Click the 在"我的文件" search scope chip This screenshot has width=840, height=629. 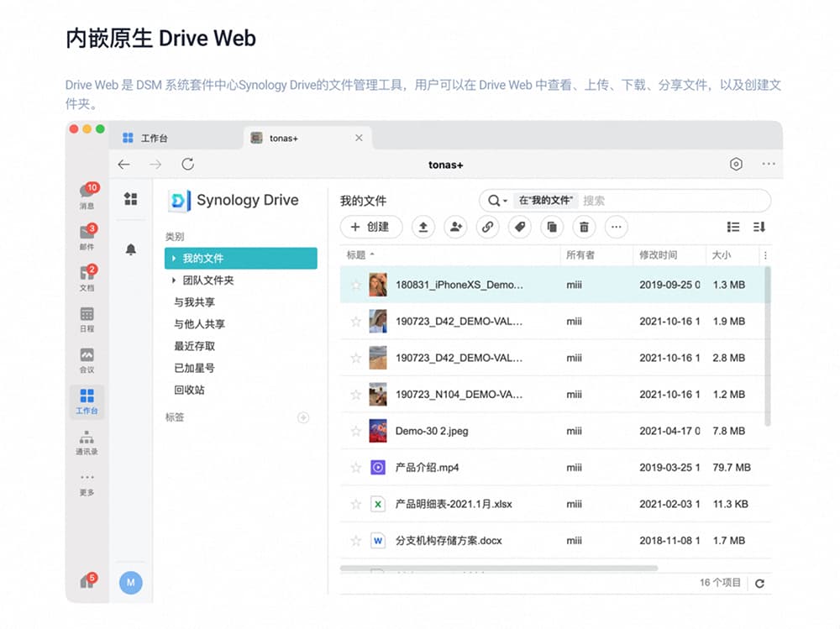click(546, 201)
